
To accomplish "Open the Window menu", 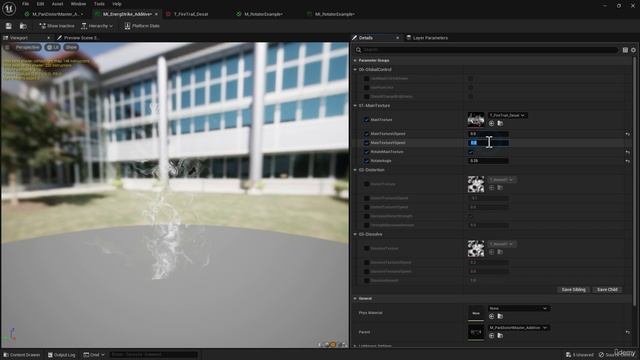I will [x=78, y=4].
